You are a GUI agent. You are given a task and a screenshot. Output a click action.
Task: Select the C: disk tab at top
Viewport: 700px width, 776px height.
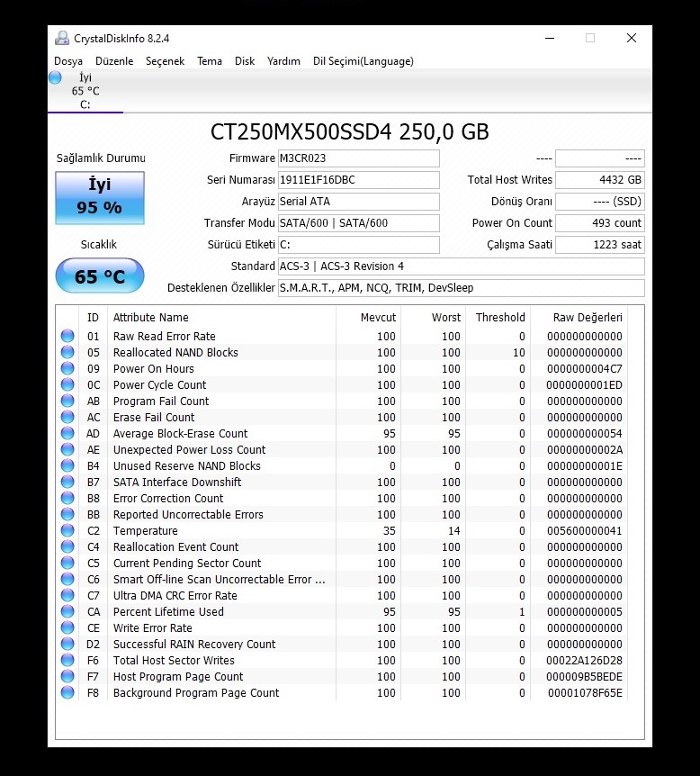pyautogui.click(x=85, y=91)
